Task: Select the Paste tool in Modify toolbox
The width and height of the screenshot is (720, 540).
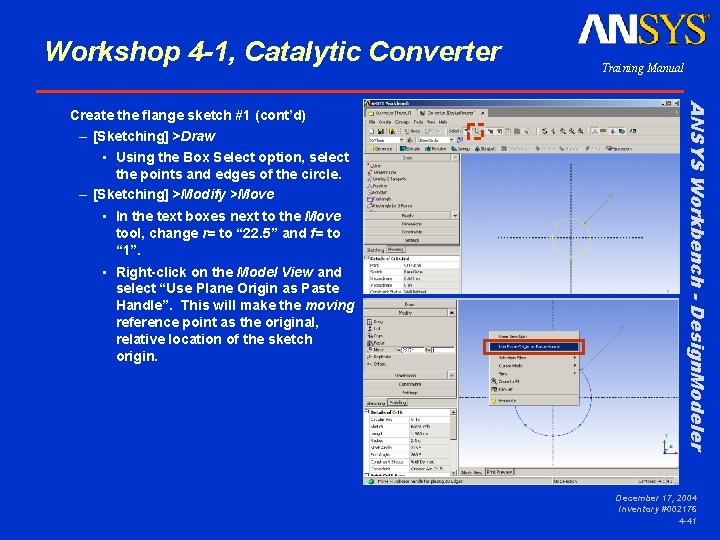Action: tap(376, 343)
